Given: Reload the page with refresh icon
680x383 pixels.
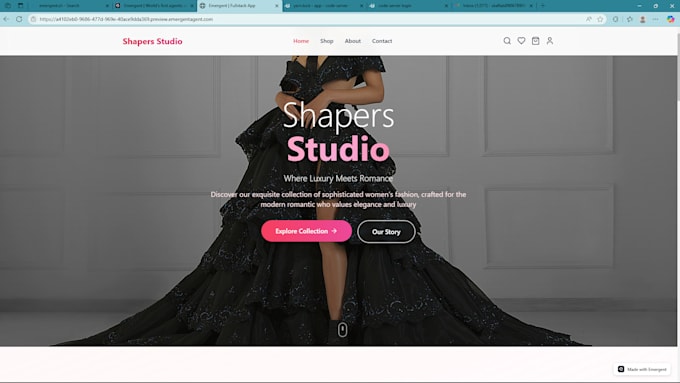Looking at the screenshot, I should [19, 19].
